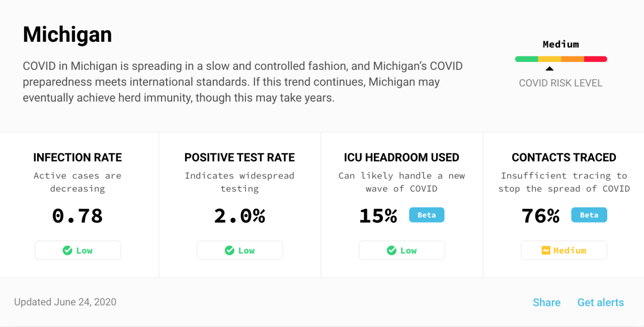
Task: Click the green checkmark icon under Infection Rate
Action: [67, 251]
